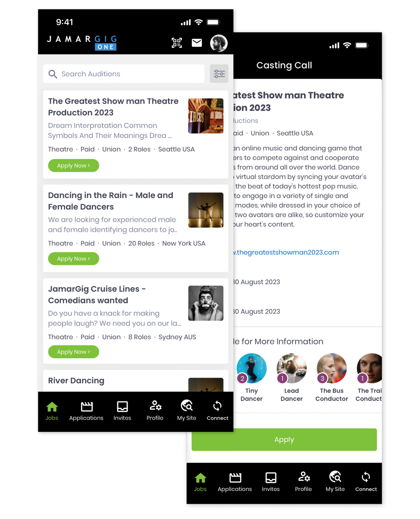420x519 pixels.
Task: Switch to Applications tab in Casting Call screen
Action: 235,482
